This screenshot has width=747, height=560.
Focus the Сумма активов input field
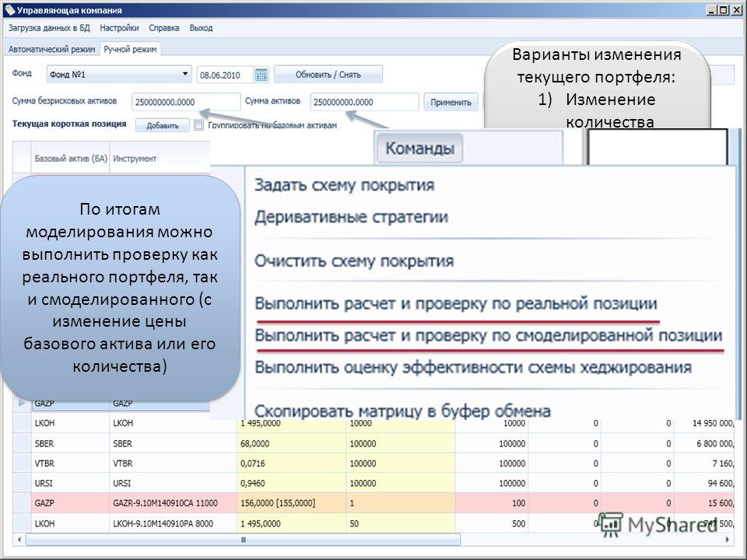click(364, 102)
